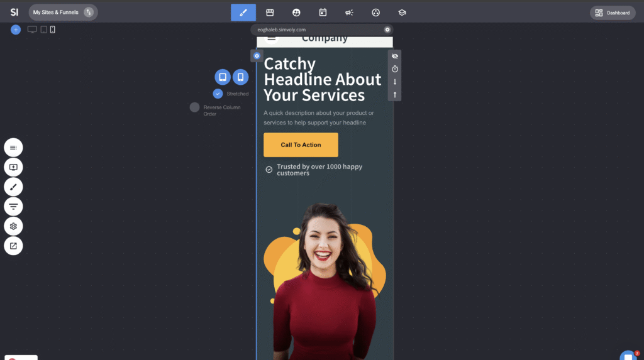
Task: Click the external link preview button in sidebar
Action: click(13, 246)
